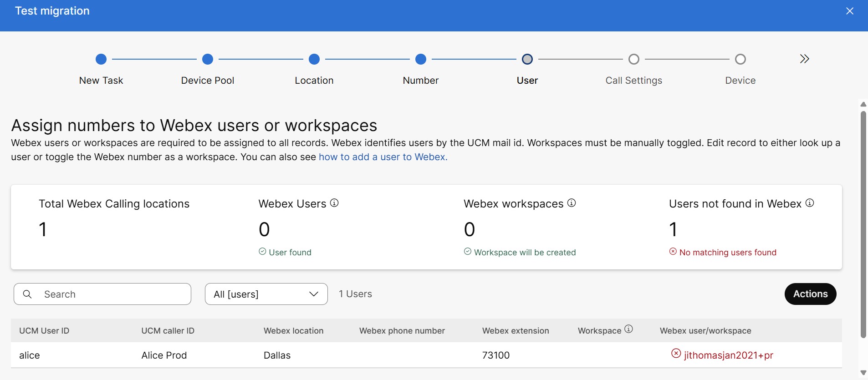Click the Workspace column info icon
The image size is (868, 380).
(628, 329)
